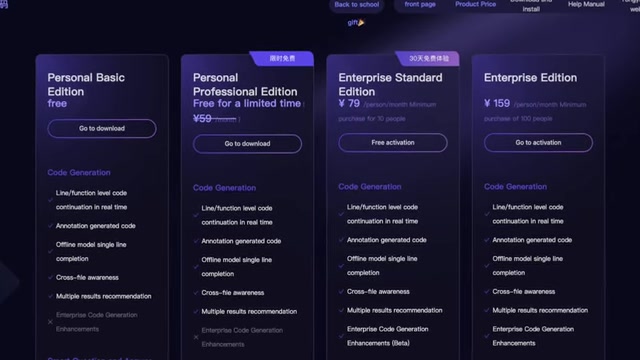
Task: Click checkmark next to Annotation generated code in Enterprise Edition
Action: [x=487, y=240]
